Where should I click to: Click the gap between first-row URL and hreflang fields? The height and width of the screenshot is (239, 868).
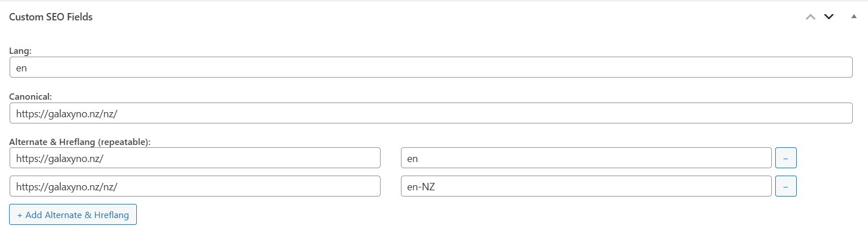point(390,158)
